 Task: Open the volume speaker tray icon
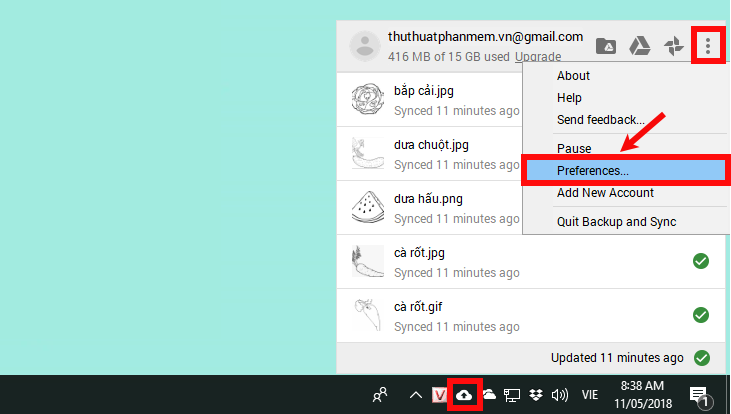pyautogui.click(x=559, y=395)
